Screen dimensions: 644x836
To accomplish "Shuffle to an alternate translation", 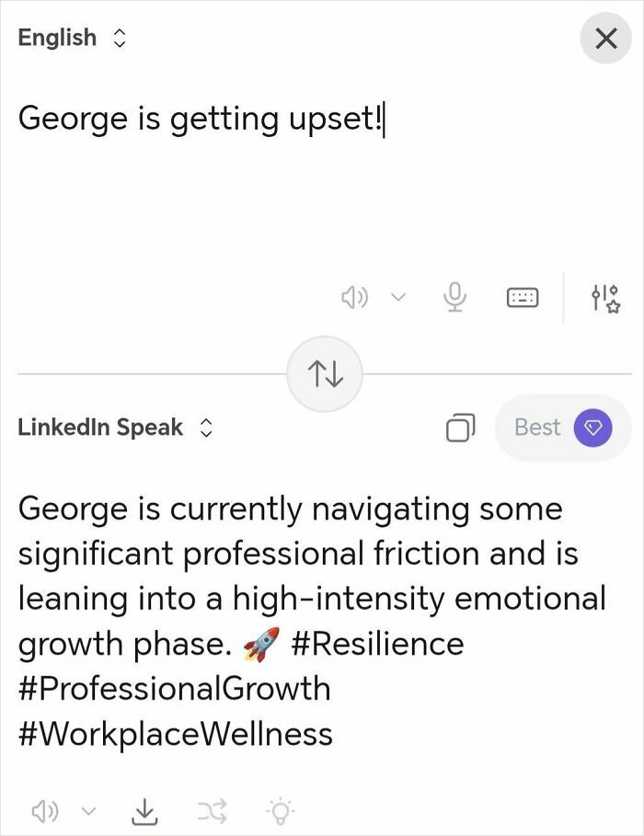I will pos(211,810).
